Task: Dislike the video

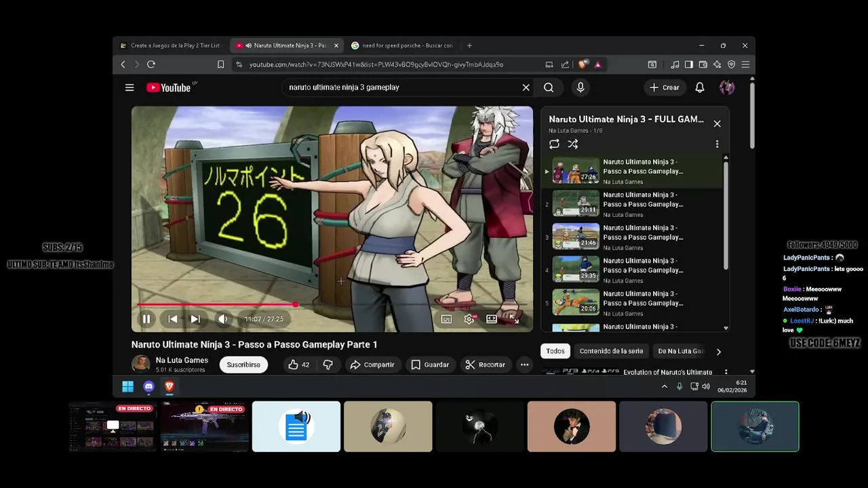Action: tap(328, 365)
